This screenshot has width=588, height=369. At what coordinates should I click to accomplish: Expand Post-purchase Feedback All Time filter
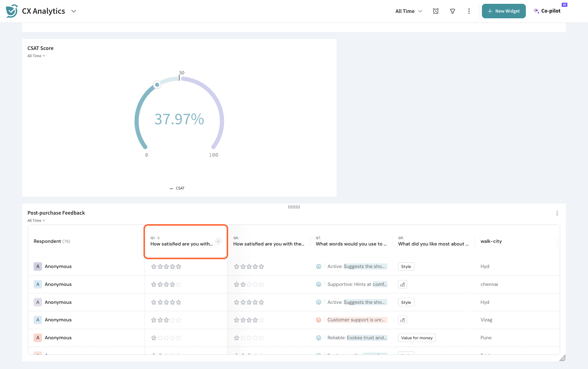pyautogui.click(x=36, y=221)
